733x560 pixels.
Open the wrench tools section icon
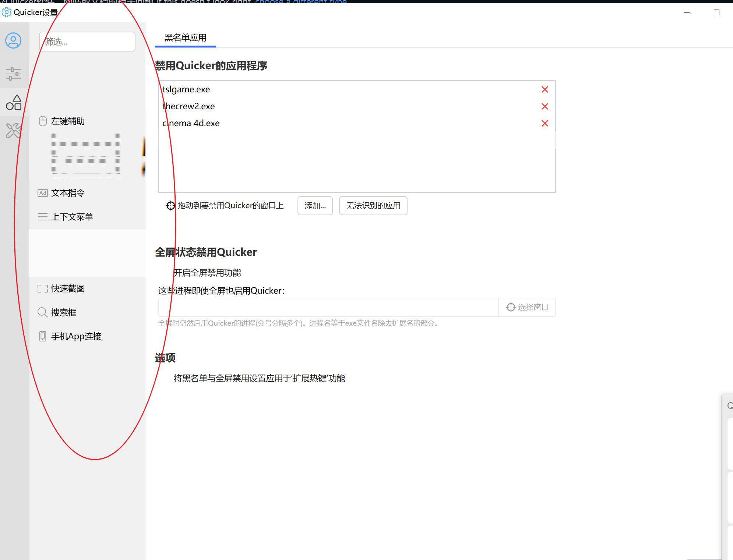click(x=14, y=131)
